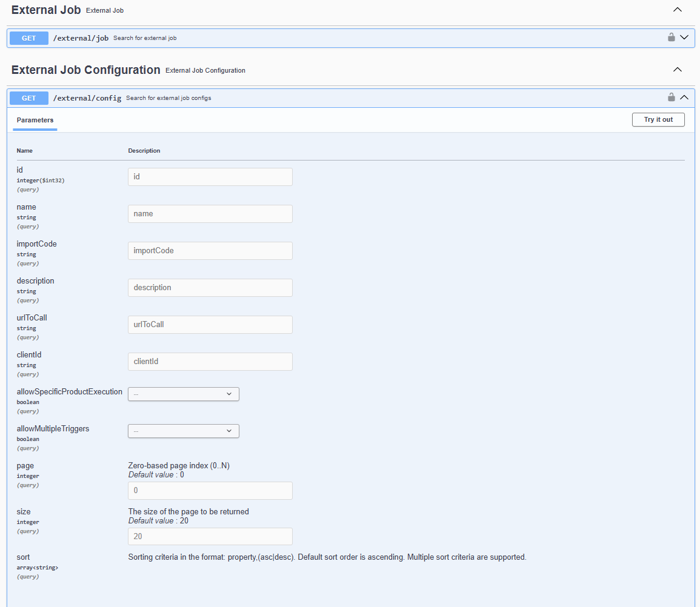Collapse the GET /external/config operation arrow
This screenshot has height=607, width=700.
684,98
